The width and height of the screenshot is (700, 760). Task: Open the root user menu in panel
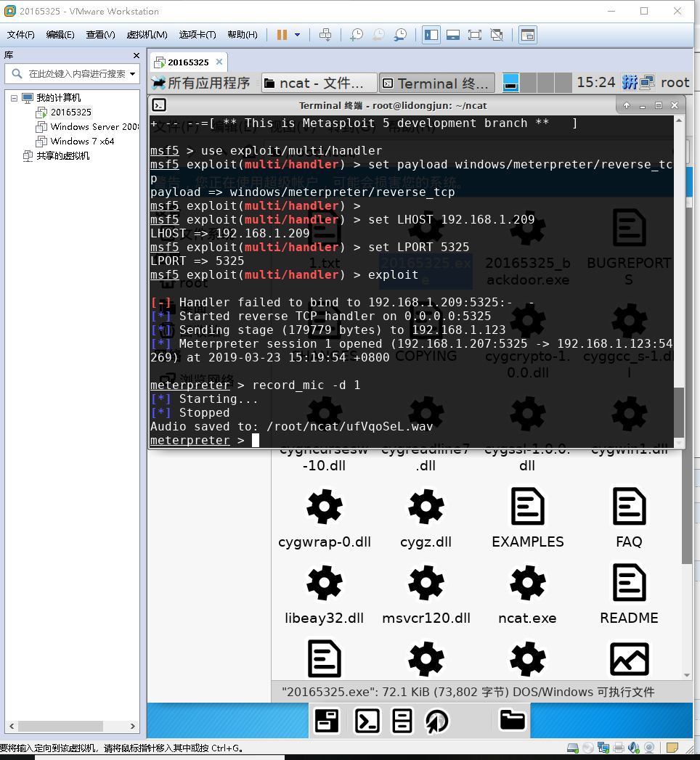[x=675, y=83]
